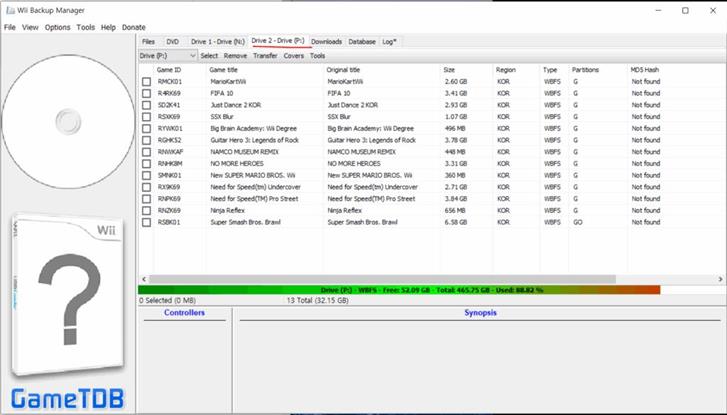
Task: Select the Drive 2 - Drive (P:) tab
Action: (x=278, y=41)
